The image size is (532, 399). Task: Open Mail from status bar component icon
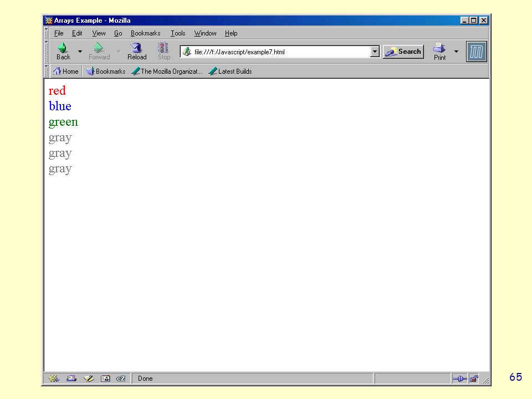pos(71,378)
